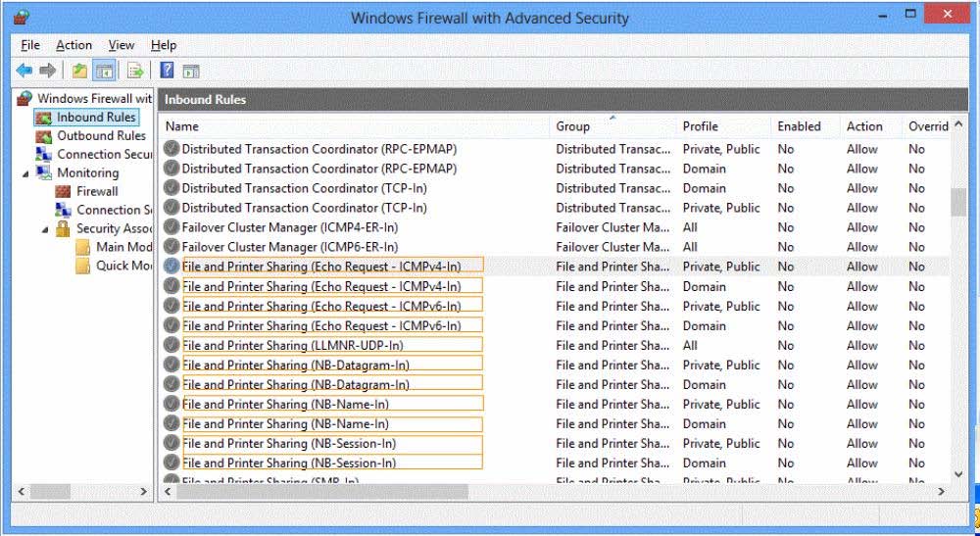Click tree pane scroll left arrow

(22, 492)
